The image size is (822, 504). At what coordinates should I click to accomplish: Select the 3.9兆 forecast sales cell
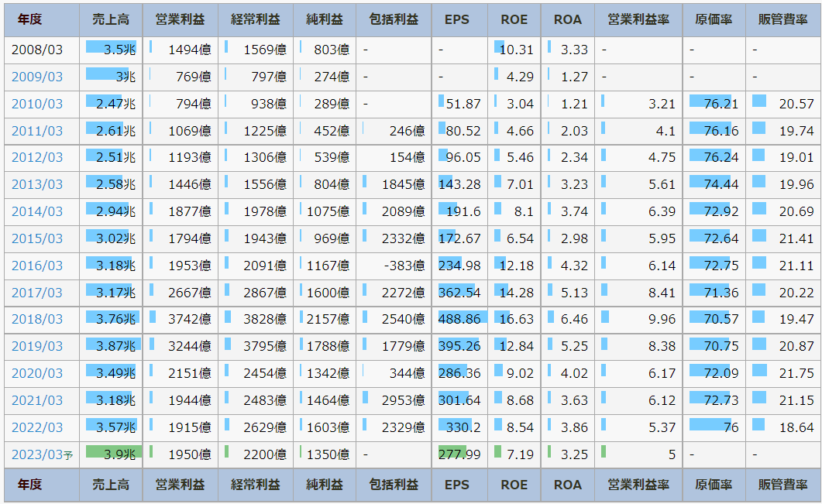tap(111, 454)
